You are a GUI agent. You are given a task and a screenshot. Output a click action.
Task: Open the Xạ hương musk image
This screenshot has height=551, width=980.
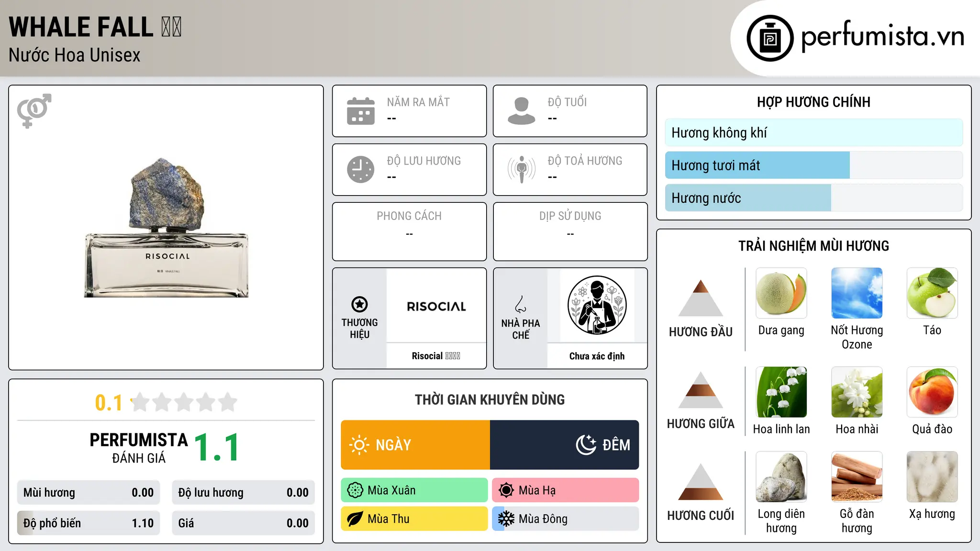coord(932,477)
